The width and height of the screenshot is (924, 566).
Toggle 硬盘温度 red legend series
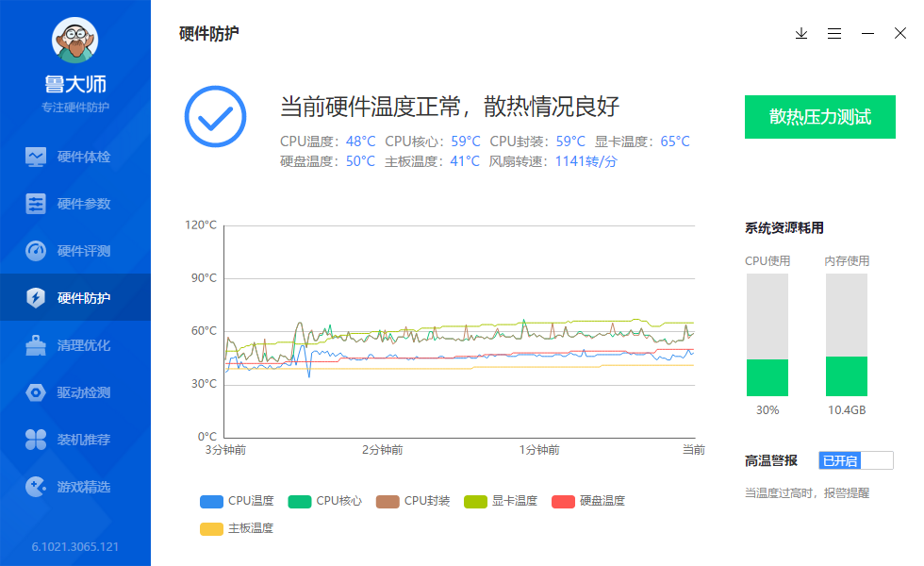[588, 501]
